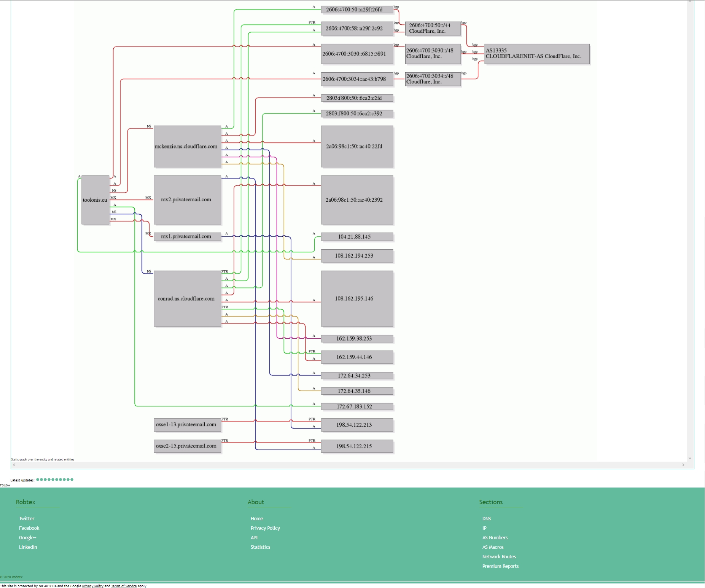Click the horizontal scrollbar right arrow
The image size is (705, 588).
point(683,465)
